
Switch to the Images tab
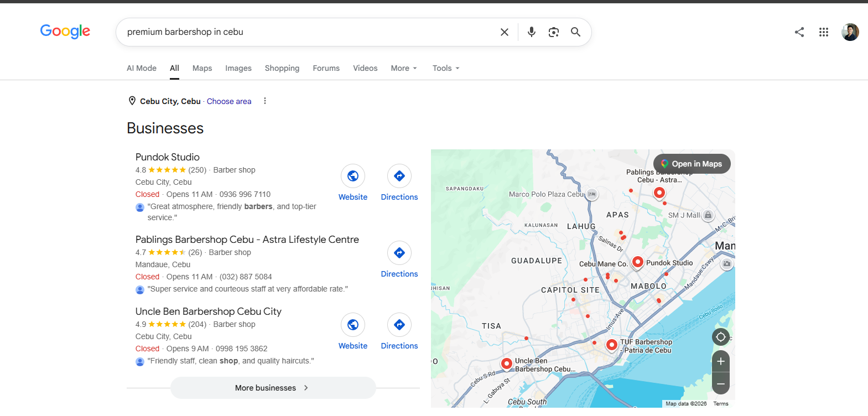(238, 68)
